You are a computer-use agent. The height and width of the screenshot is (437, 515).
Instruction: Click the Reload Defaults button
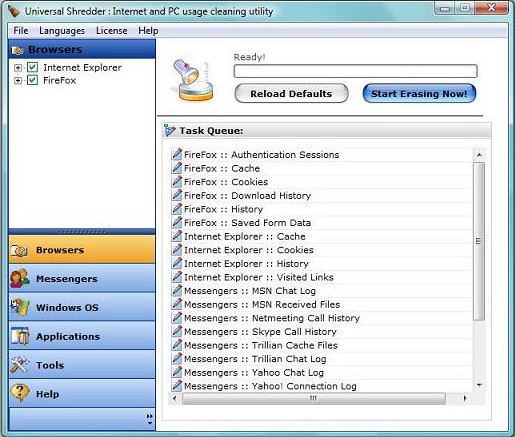[291, 93]
